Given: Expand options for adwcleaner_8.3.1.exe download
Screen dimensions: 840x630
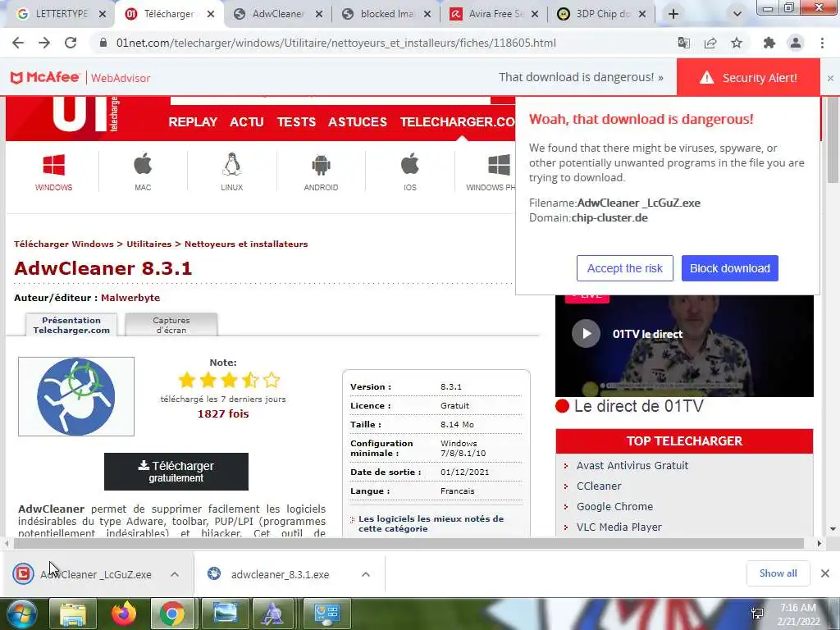Looking at the screenshot, I should 366,574.
